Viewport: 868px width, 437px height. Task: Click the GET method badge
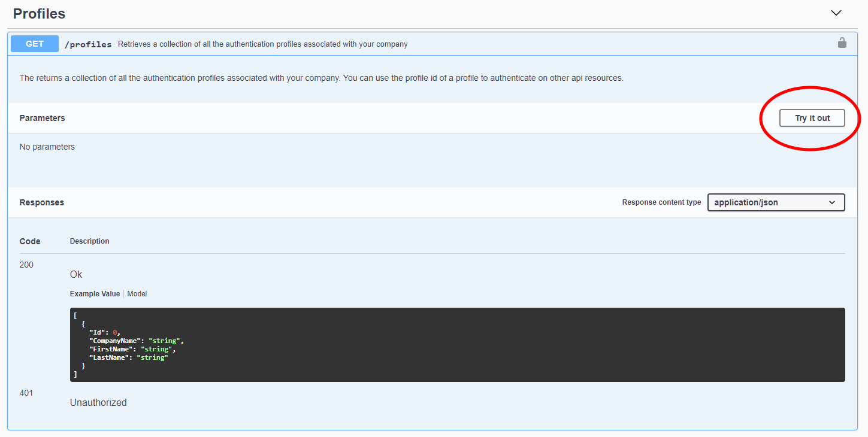(x=35, y=44)
